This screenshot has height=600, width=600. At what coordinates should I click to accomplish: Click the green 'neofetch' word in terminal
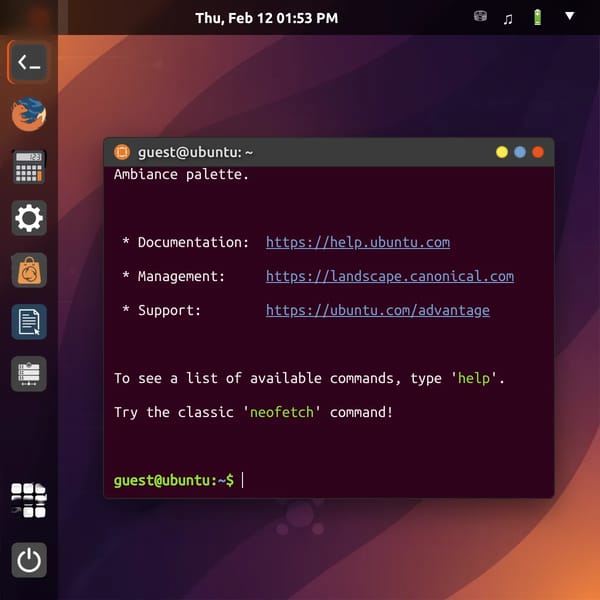coord(282,412)
